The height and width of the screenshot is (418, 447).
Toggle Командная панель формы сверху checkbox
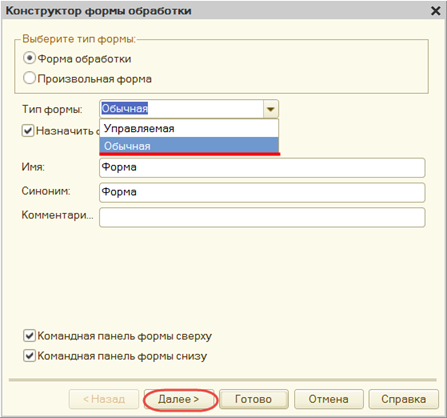point(29,336)
